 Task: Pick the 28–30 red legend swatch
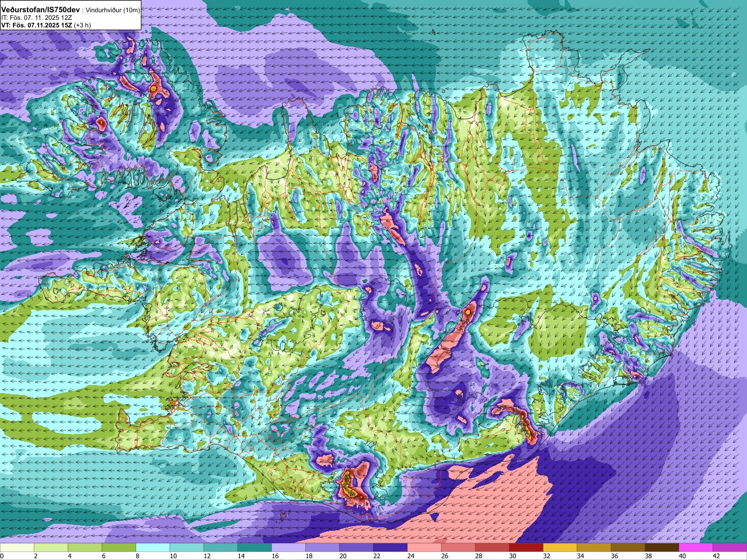pos(492,548)
